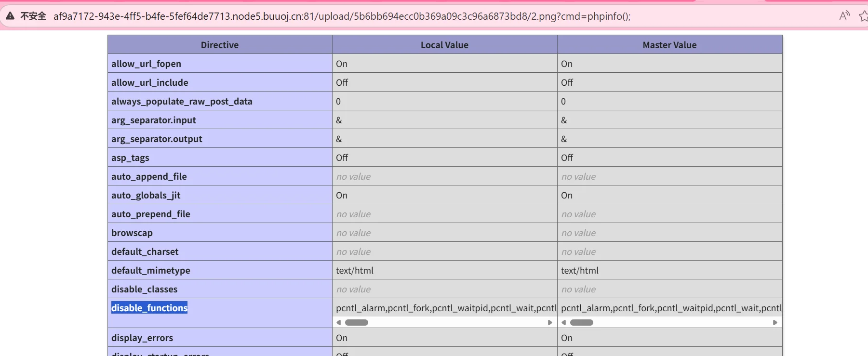
Task: Click the not-secure warning triangle icon
Action: [x=10, y=16]
